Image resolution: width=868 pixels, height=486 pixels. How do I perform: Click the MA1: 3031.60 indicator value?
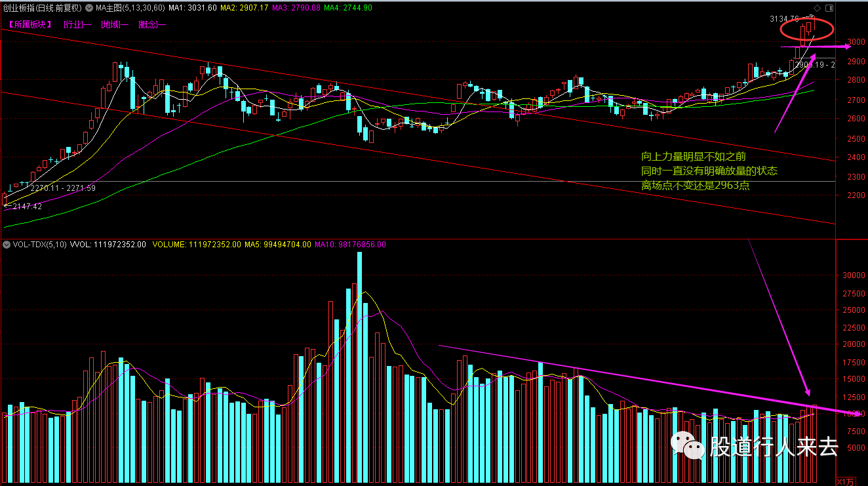coord(192,8)
